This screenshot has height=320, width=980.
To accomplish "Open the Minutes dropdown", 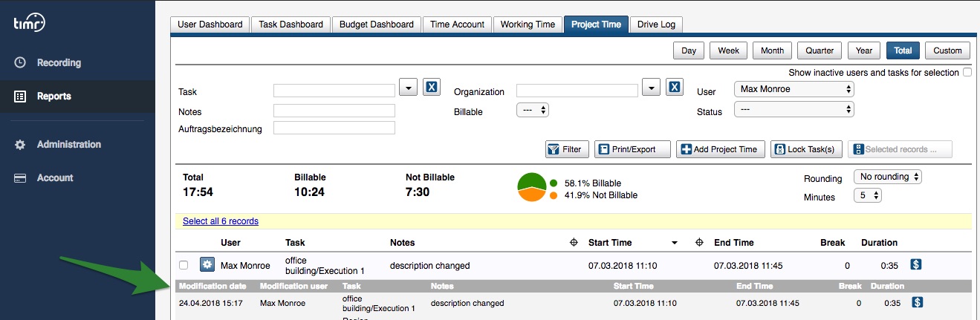I will pyautogui.click(x=868, y=195).
